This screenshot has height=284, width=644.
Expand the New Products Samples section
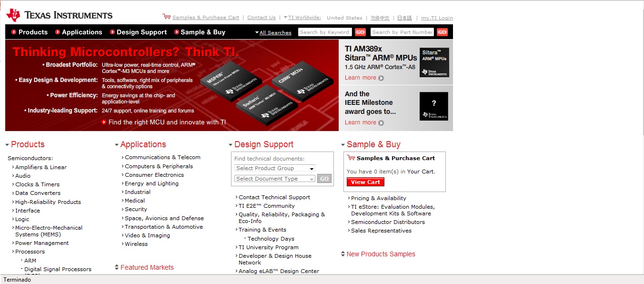point(378,254)
